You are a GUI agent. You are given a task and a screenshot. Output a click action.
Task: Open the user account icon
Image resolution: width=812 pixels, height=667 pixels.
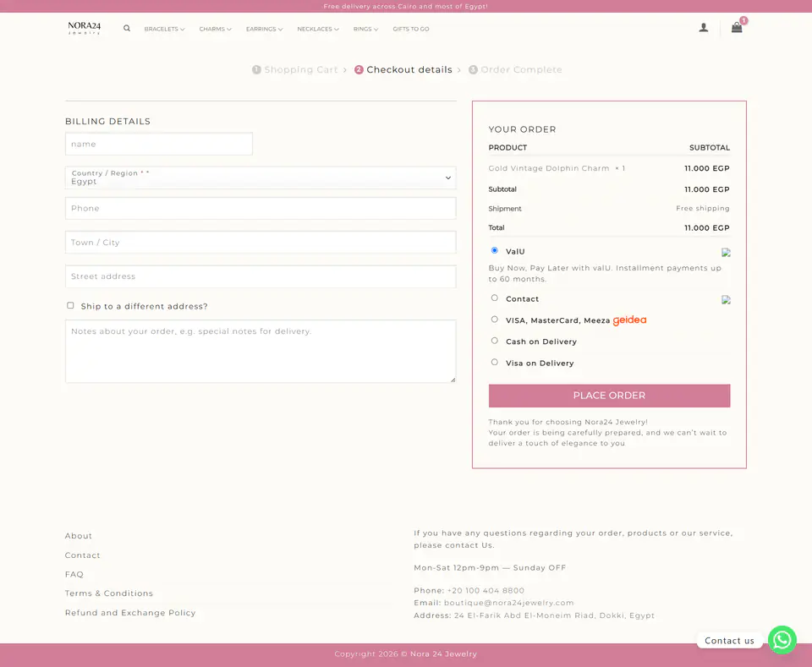[x=703, y=28]
